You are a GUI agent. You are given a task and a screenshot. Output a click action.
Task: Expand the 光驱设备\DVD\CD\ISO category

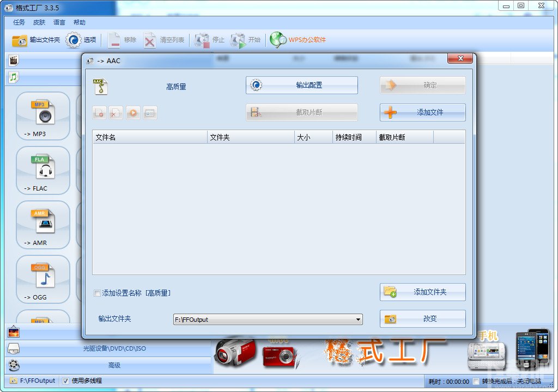point(114,348)
